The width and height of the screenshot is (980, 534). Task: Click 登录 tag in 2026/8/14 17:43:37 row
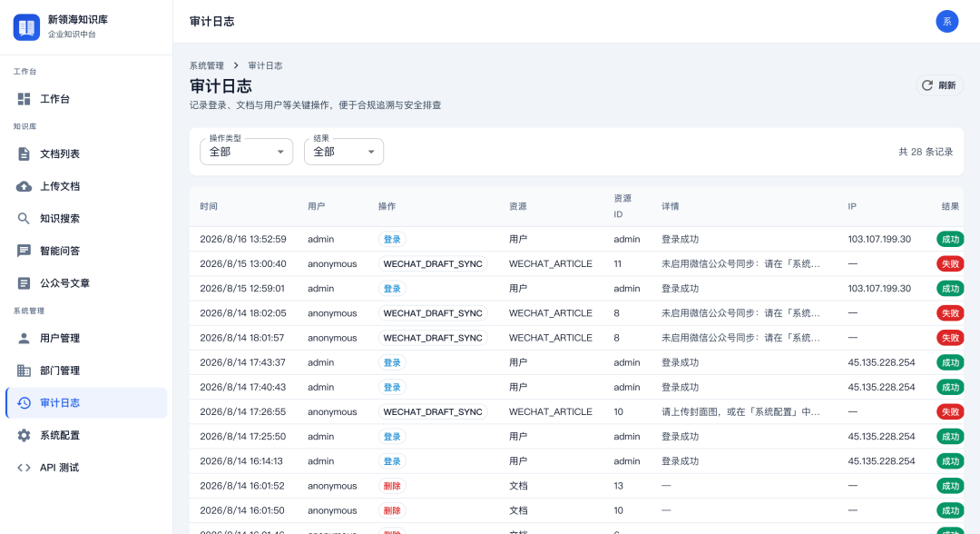tap(392, 362)
